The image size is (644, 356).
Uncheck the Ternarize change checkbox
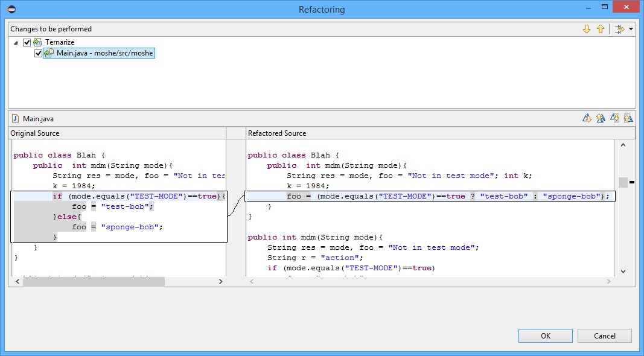pos(27,42)
